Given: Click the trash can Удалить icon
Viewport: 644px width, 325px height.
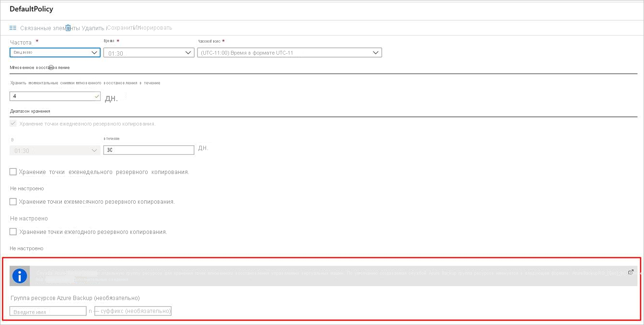Looking at the screenshot, I should click(68, 28).
